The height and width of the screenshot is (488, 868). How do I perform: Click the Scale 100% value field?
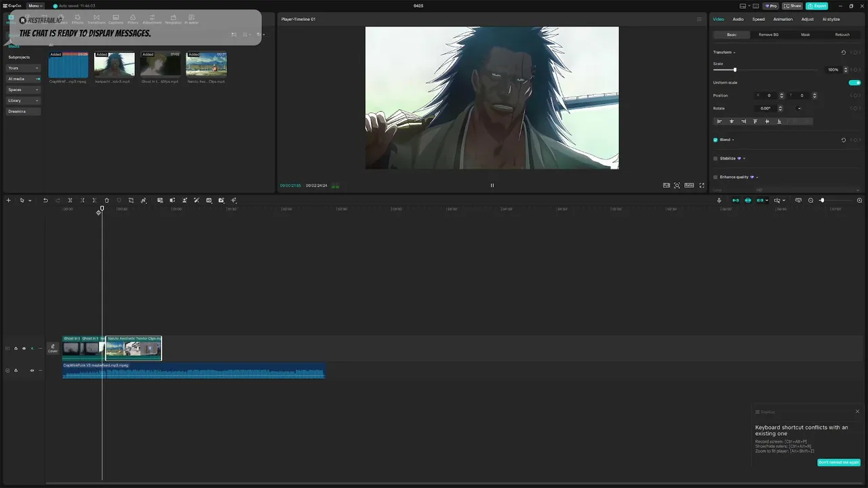coord(833,70)
